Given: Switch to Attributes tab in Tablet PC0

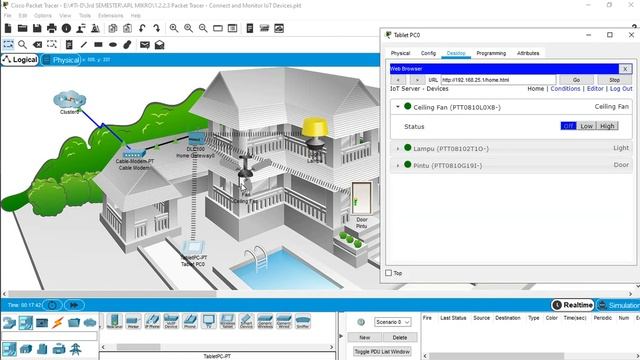Looking at the screenshot, I should 528,53.
